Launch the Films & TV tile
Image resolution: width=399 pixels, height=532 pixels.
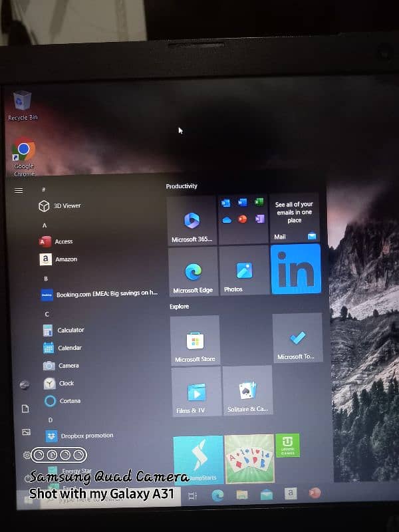point(196,392)
